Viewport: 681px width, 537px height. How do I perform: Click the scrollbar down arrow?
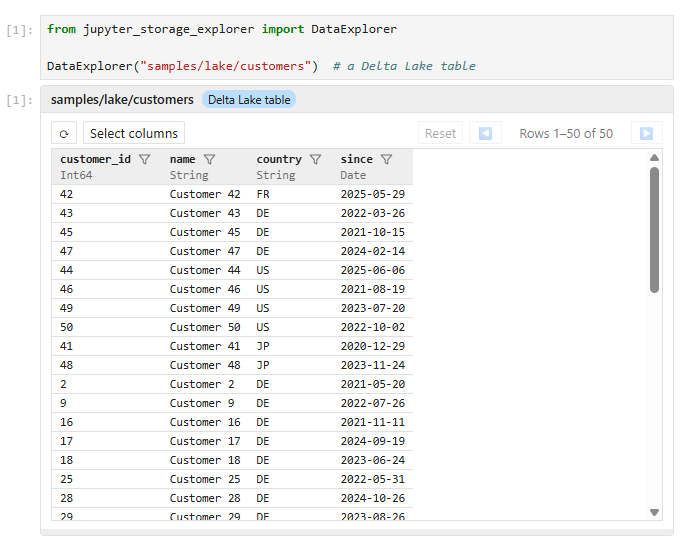655,512
